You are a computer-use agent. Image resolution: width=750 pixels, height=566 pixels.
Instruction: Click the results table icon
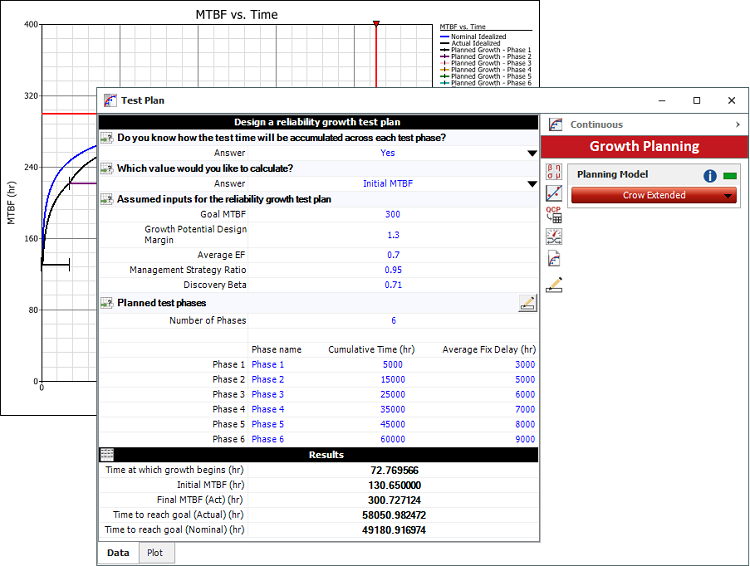coord(107,454)
